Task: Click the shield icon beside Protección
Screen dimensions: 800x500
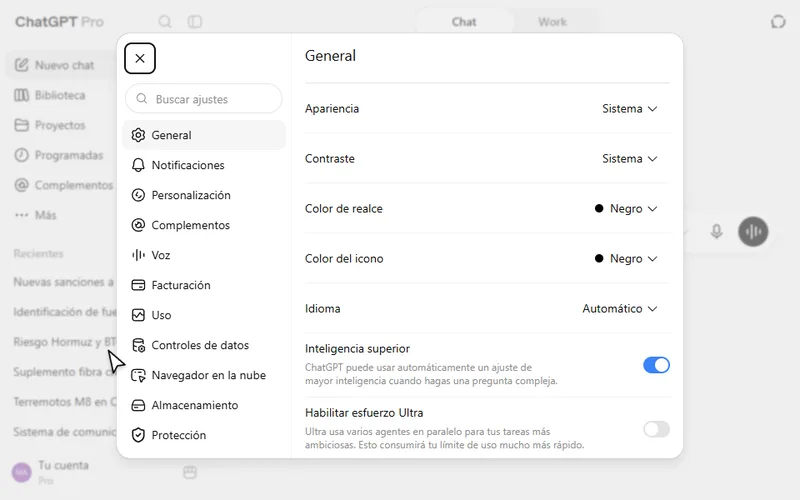Action: click(x=138, y=435)
